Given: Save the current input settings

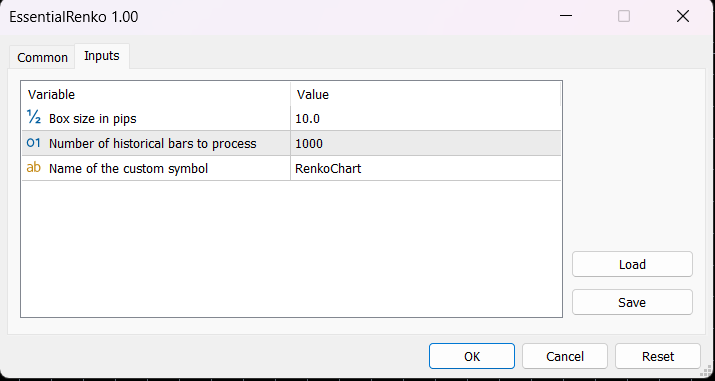Looking at the screenshot, I should coord(632,302).
